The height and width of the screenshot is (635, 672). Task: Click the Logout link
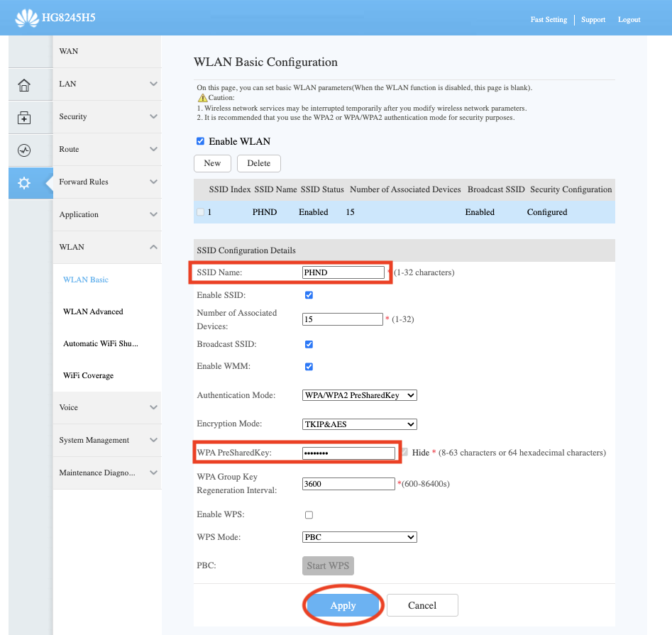(x=629, y=20)
